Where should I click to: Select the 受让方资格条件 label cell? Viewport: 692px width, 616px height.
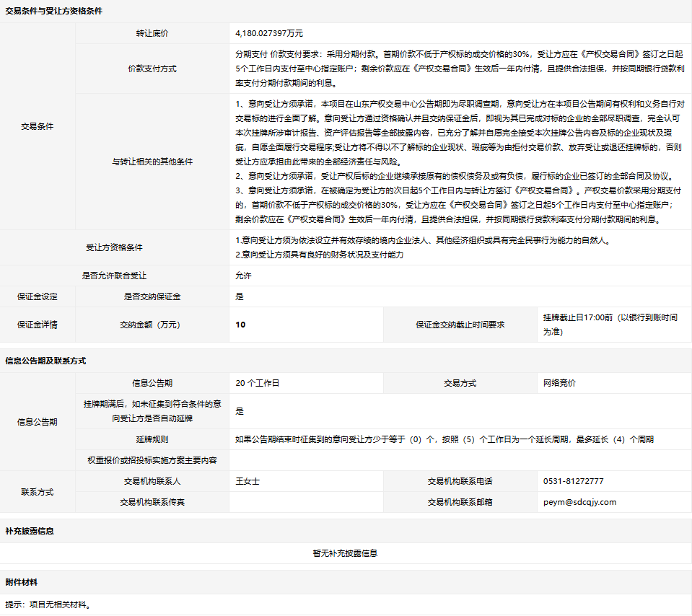click(114, 247)
